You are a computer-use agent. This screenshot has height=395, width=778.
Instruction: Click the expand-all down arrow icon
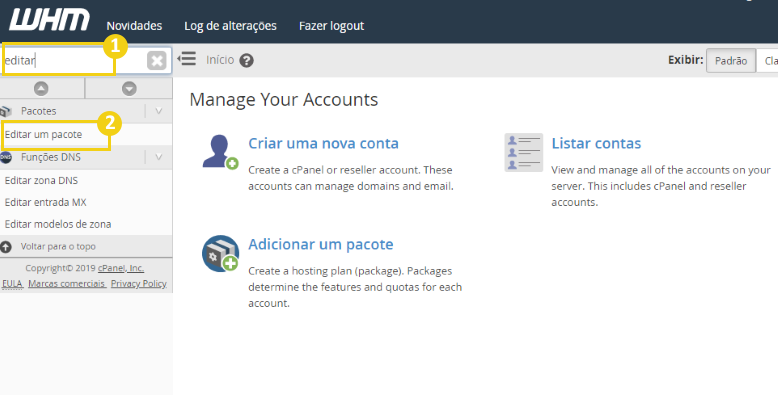coord(129,89)
